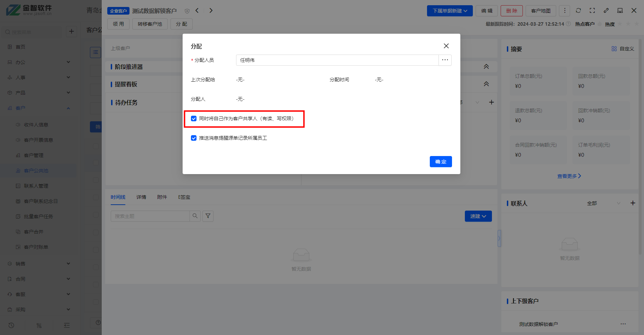
Task: Click the fullscreen expand icon
Action: pyautogui.click(x=592, y=11)
